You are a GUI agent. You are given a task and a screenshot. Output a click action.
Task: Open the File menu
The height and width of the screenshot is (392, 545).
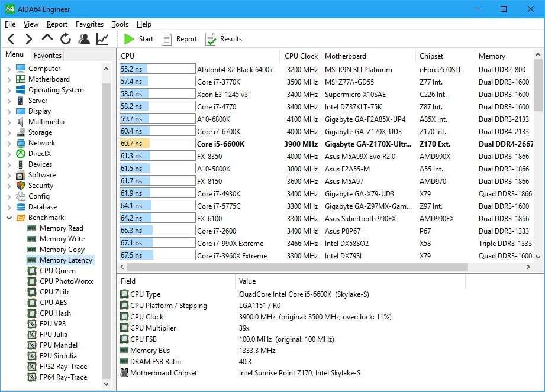pyautogui.click(x=9, y=24)
